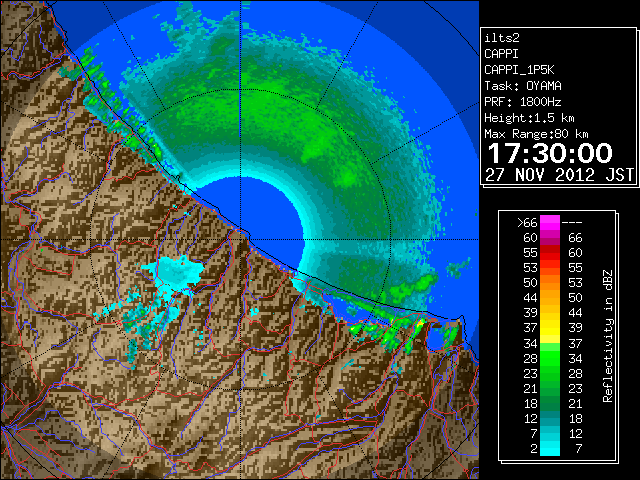Viewport: 640px width, 480px height.
Task: Click the orange-red 50–53 dBZ band
Action: (550, 283)
